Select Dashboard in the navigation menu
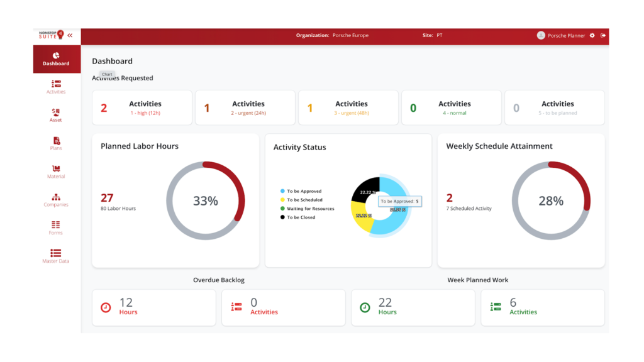 click(x=56, y=58)
